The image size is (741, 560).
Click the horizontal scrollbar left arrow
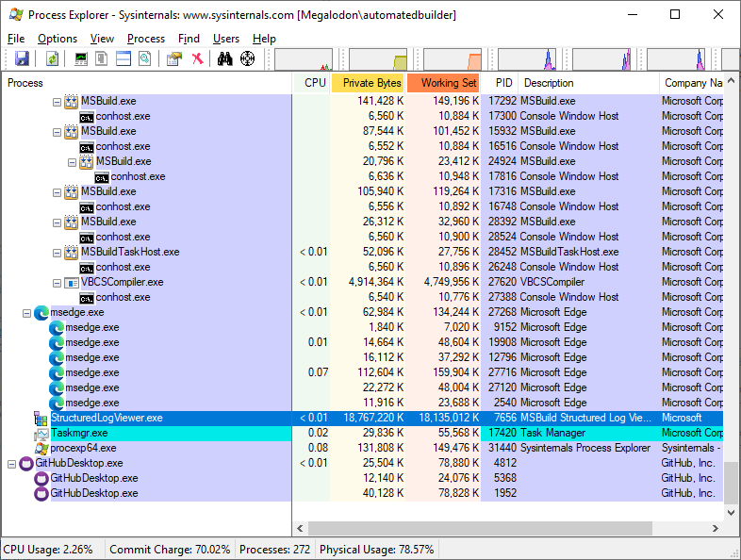coord(300,528)
